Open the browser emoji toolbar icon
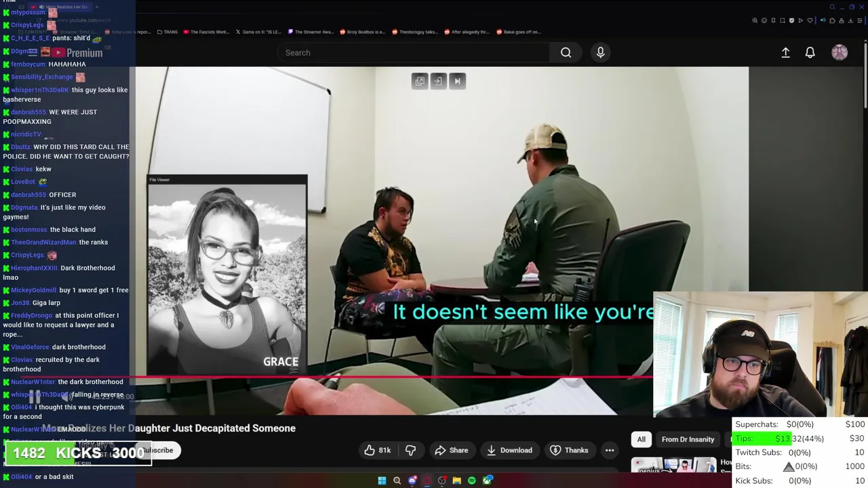The image size is (868, 488). pos(764,20)
